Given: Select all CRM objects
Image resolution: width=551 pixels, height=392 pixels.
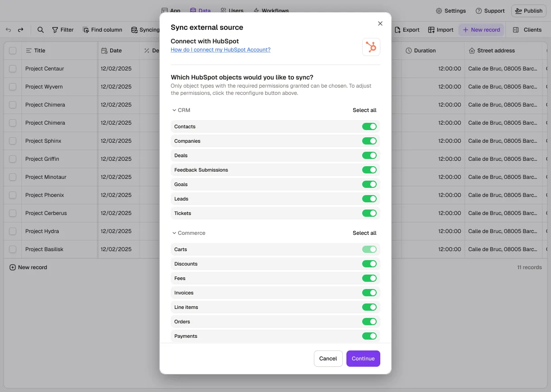Looking at the screenshot, I should (364, 110).
